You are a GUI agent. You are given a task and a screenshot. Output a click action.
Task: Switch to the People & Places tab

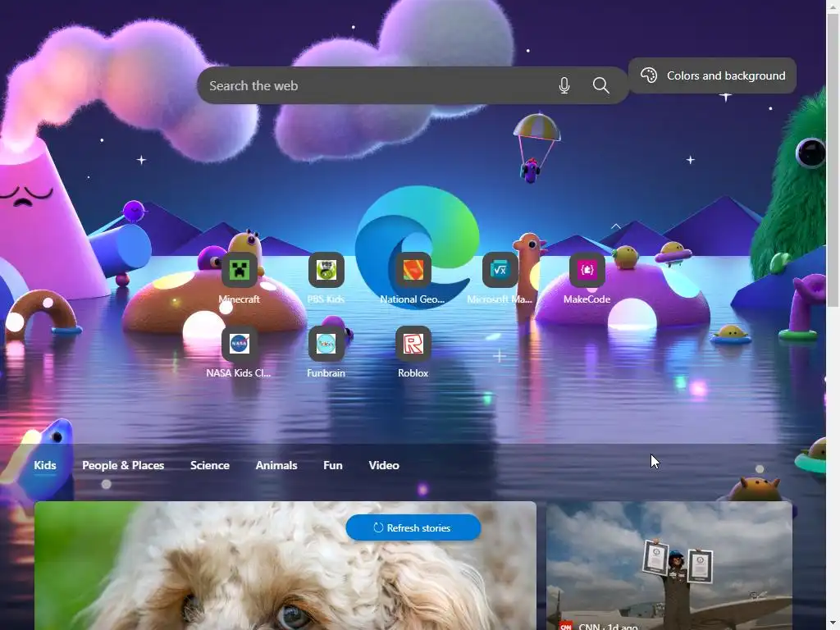click(x=123, y=465)
